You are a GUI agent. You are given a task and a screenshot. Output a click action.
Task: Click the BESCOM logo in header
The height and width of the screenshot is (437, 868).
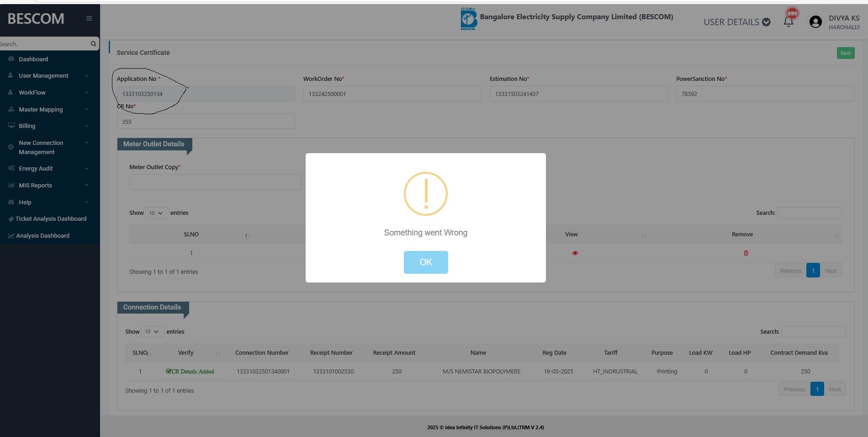click(468, 19)
